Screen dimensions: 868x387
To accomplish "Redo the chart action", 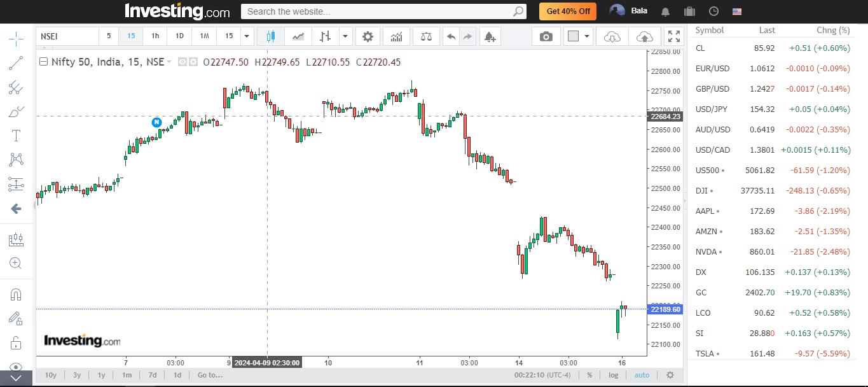I will pos(467,36).
